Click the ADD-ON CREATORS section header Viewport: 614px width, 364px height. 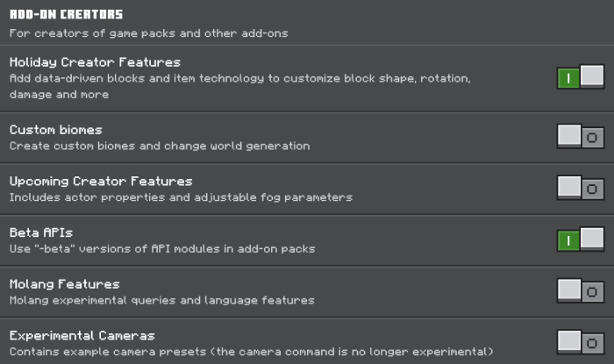coord(66,15)
